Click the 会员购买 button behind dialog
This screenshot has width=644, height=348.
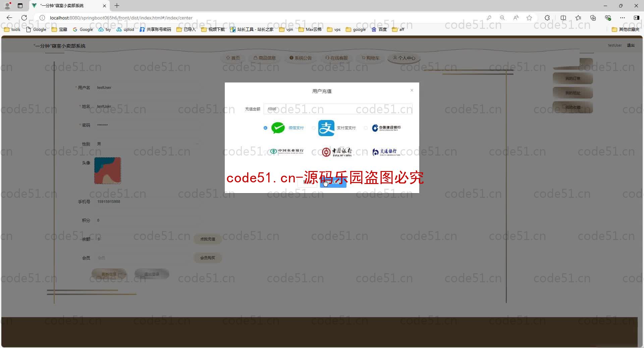pos(208,258)
